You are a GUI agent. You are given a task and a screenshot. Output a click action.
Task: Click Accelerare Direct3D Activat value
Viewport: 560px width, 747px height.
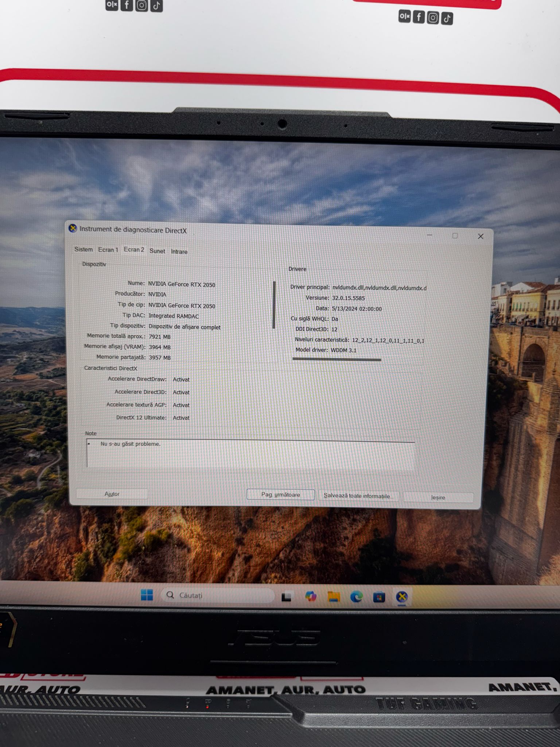point(181,392)
